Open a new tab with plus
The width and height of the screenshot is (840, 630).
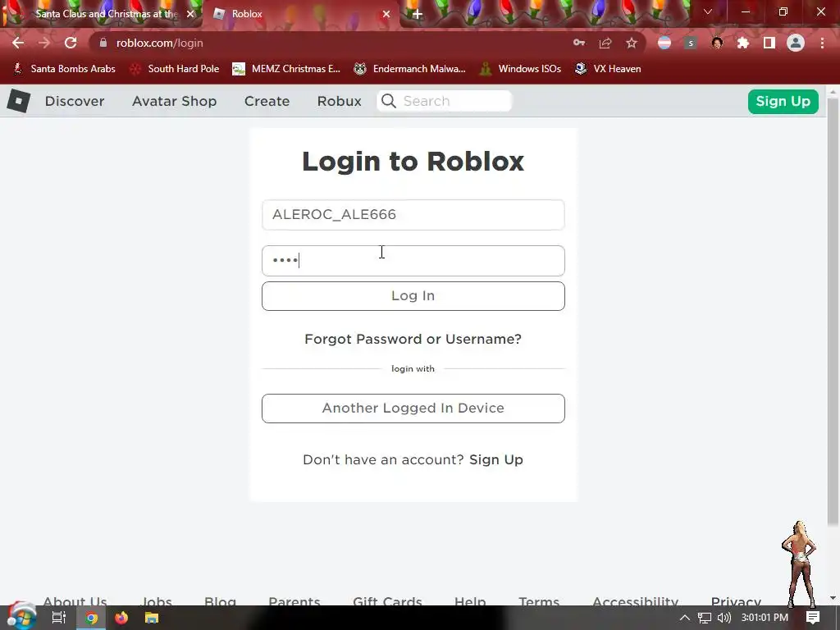418,14
